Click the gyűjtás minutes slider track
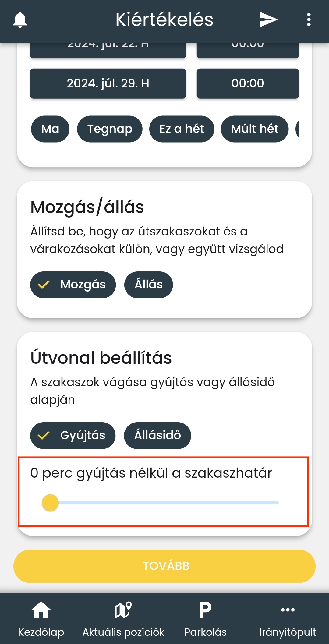 click(168, 503)
